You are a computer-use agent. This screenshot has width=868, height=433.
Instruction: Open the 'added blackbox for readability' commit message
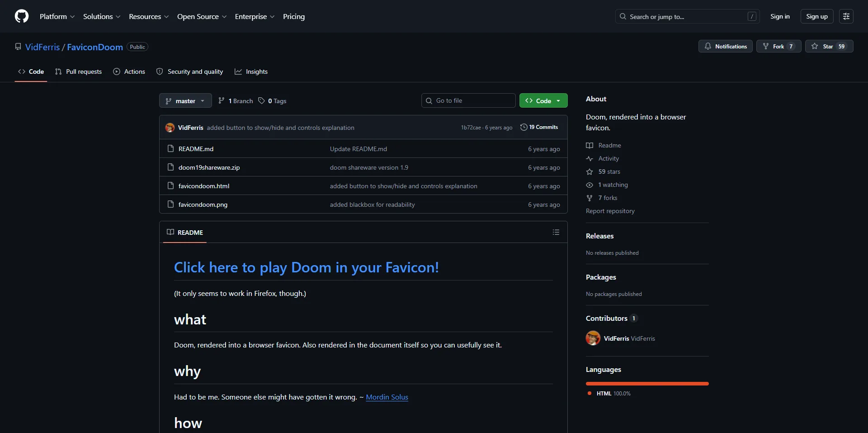click(372, 205)
